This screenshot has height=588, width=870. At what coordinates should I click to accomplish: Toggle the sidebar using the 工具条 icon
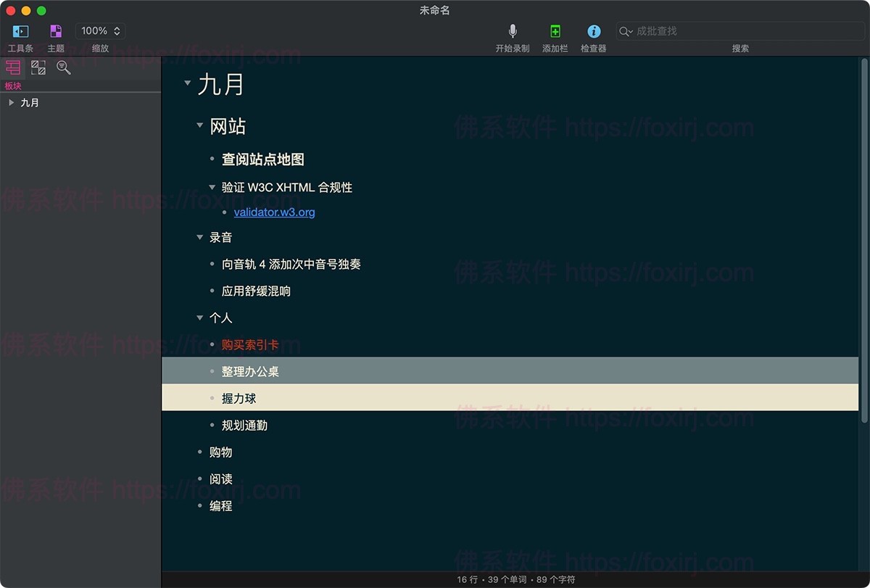click(20, 31)
